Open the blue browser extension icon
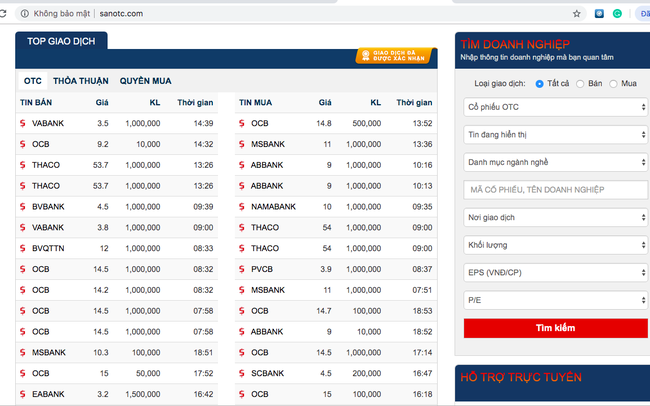The height and width of the screenshot is (406, 650). click(x=599, y=14)
